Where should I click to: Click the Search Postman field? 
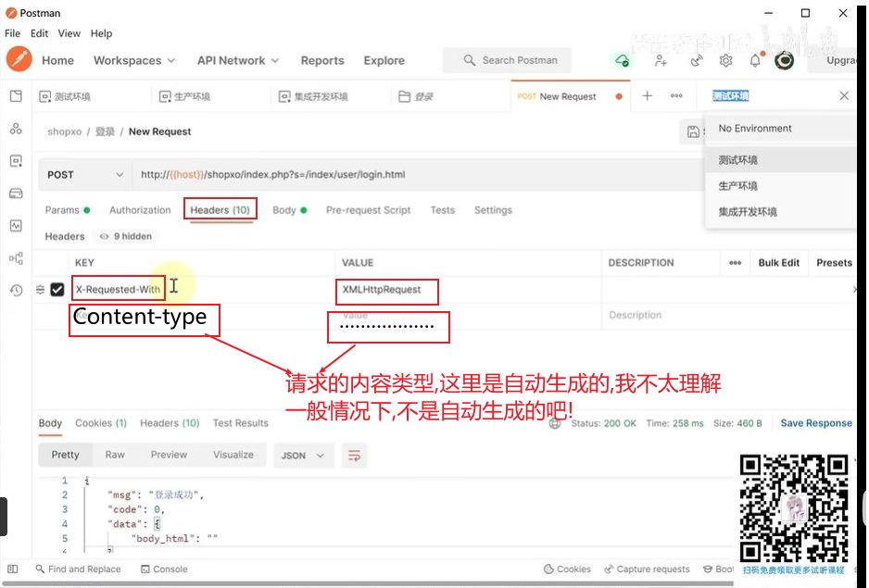tap(519, 61)
